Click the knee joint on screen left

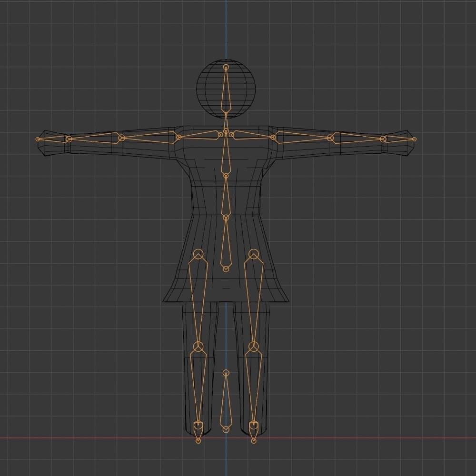point(198,347)
